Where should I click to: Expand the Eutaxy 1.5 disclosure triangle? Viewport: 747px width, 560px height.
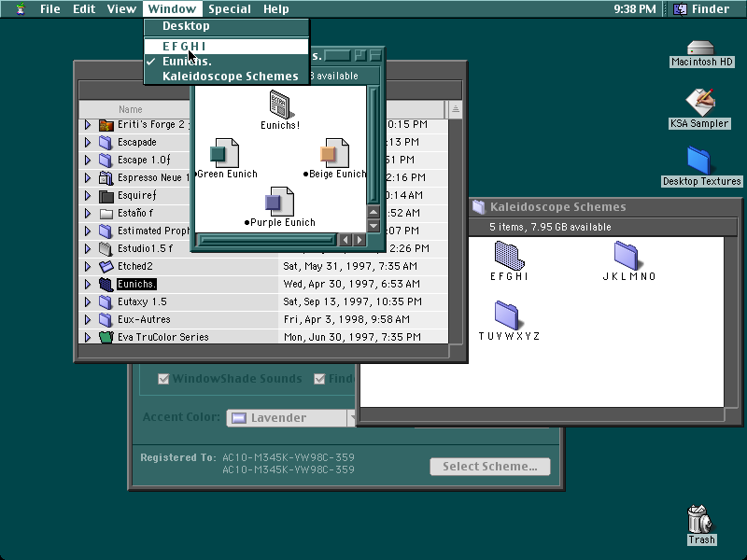[88, 301]
